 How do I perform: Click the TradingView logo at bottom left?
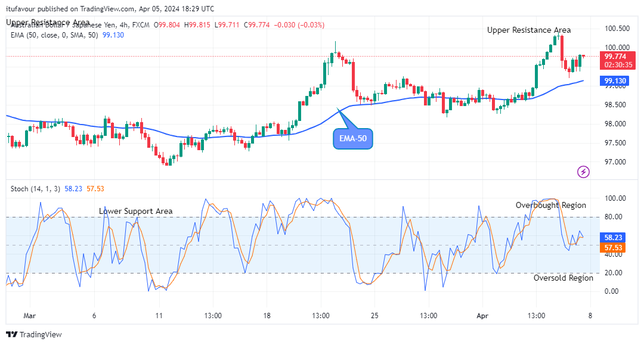[x=35, y=334]
